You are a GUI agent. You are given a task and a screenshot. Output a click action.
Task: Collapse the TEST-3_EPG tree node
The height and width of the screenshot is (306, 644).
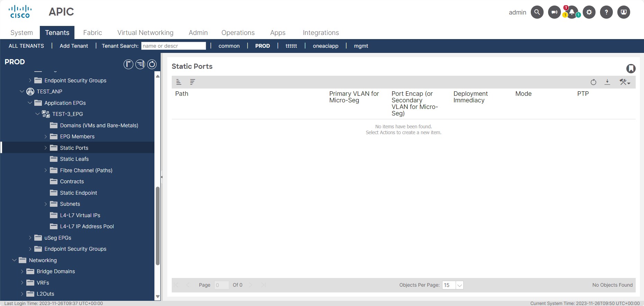coord(38,114)
